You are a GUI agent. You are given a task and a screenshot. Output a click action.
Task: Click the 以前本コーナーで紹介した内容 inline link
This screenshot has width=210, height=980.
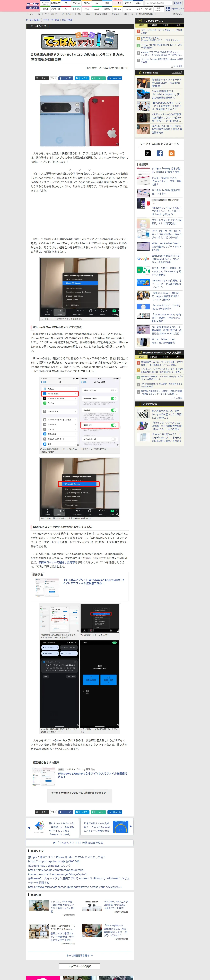pyautogui.click(x=57, y=562)
